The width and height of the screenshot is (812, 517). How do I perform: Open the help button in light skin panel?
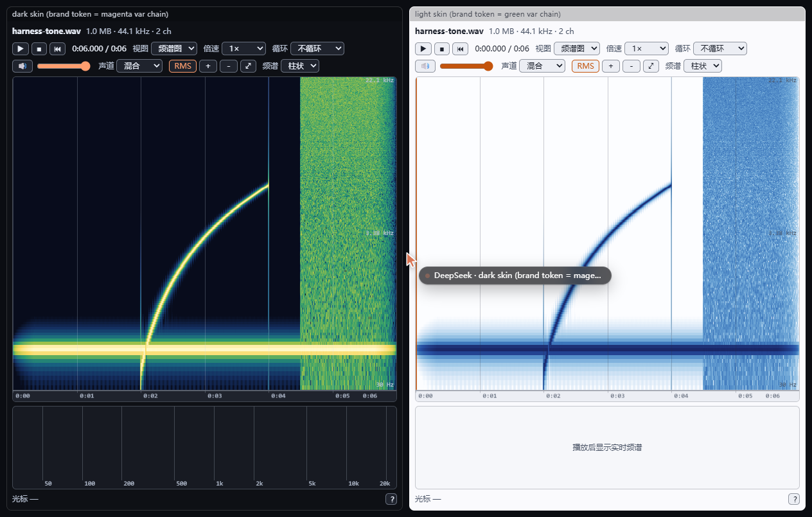pyautogui.click(x=793, y=499)
